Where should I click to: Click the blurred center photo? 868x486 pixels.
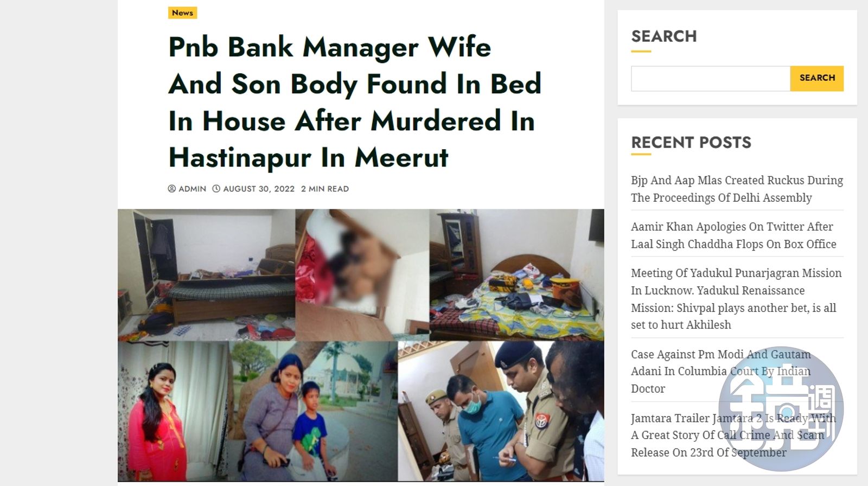362,275
